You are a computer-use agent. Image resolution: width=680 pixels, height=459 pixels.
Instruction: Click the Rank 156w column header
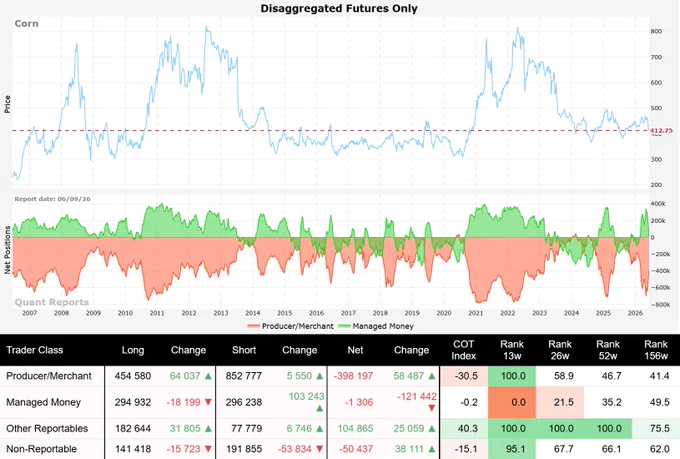click(x=656, y=350)
